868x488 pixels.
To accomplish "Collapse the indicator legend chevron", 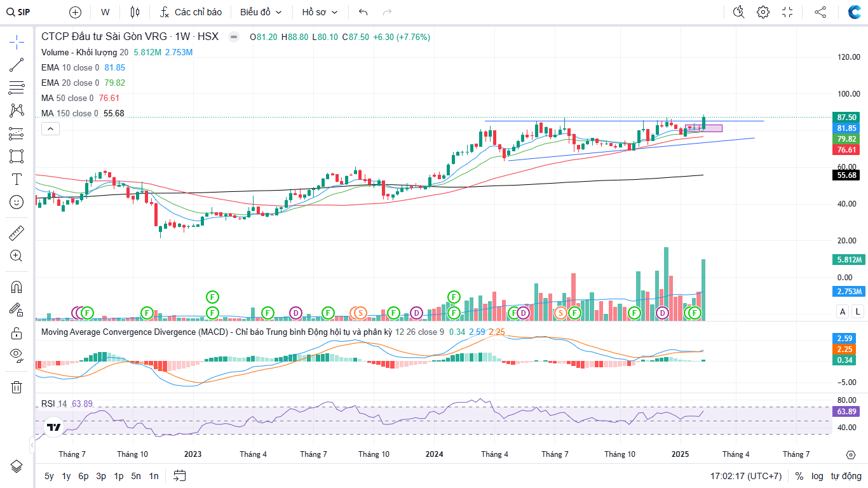I will (x=50, y=129).
